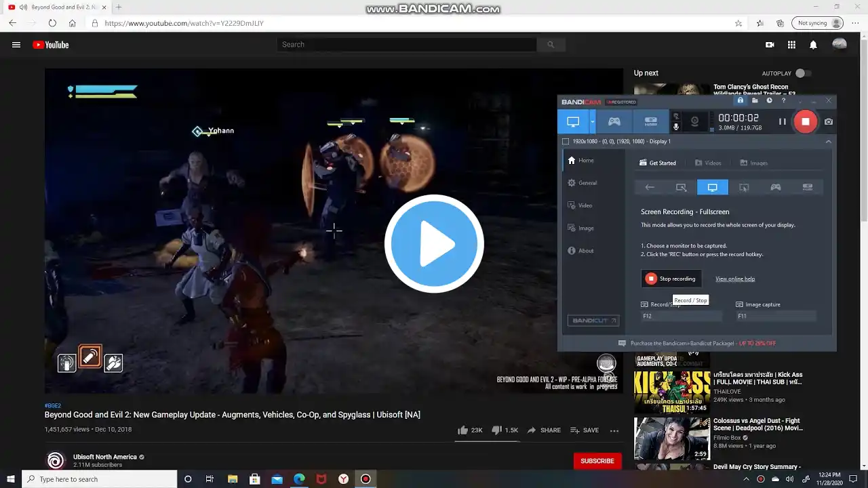Click the YouTube search field
Image resolution: width=868 pixels, height=488 pixels.
(407, 45)
